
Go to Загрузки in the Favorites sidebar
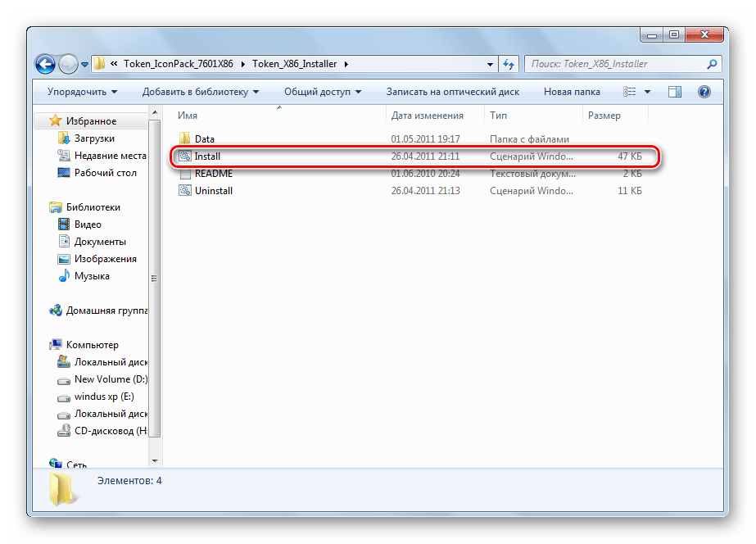[94, 138]
